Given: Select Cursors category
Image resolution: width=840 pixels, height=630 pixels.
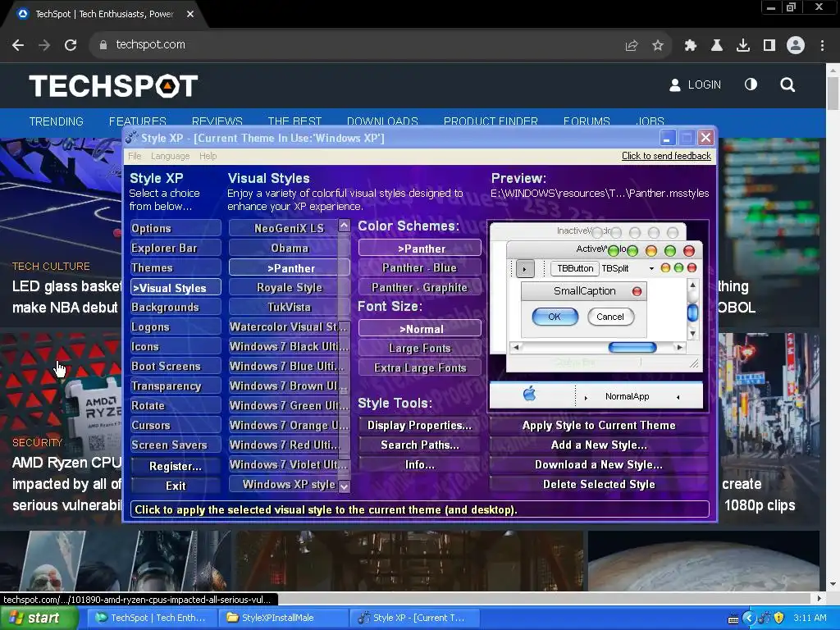Looking at the screenshot, I should coord(176,426).
